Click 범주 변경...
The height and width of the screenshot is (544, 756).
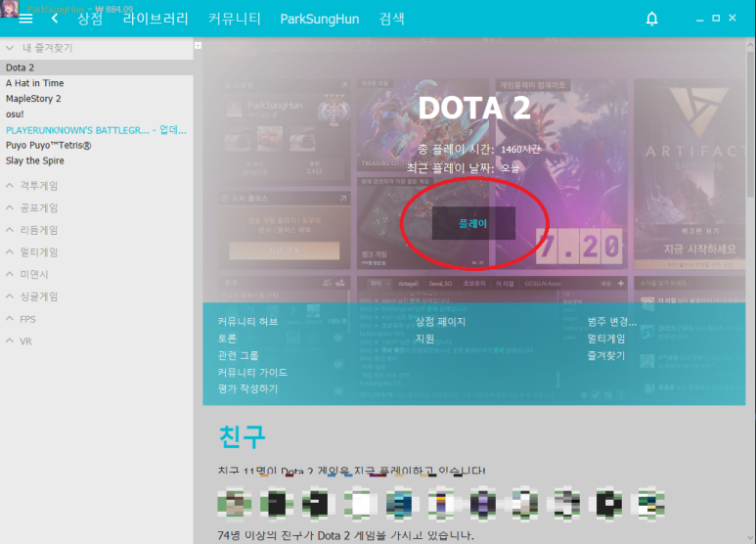click(612, 322)
